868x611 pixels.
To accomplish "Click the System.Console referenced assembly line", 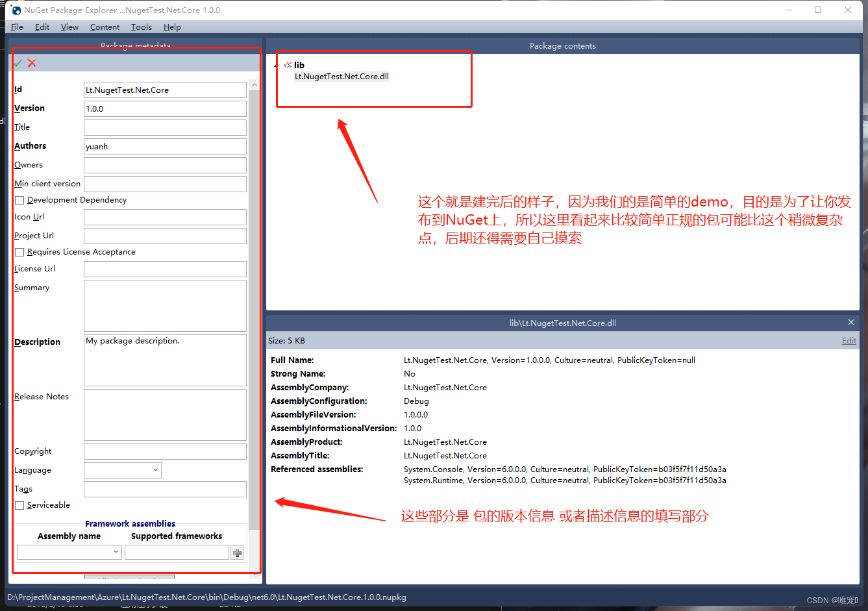I will tap(565, 469).
